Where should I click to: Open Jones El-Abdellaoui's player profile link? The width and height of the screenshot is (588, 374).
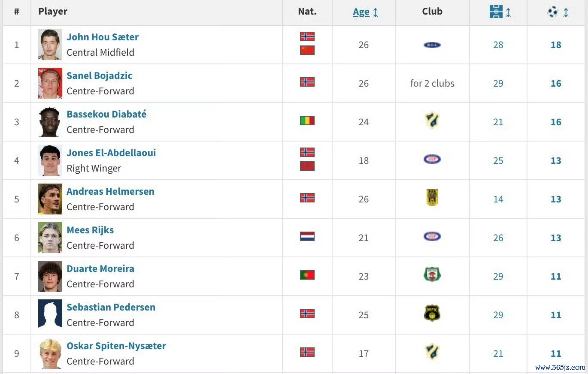pos(111,153)
